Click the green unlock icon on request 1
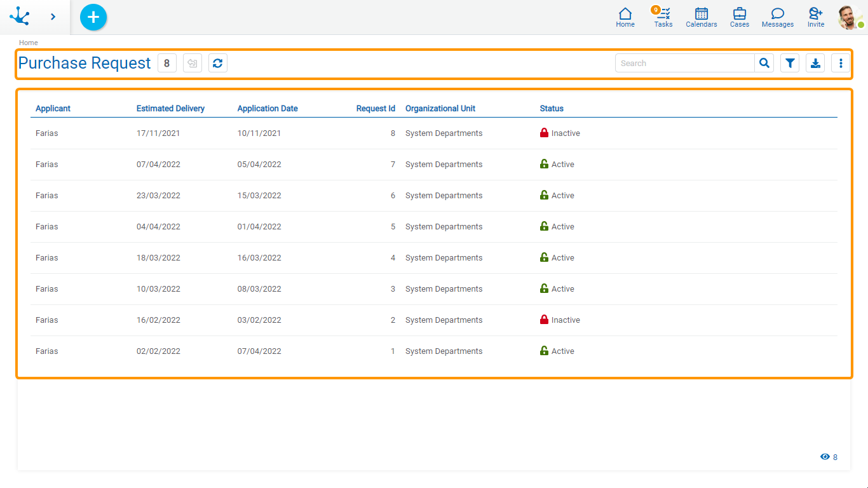Image resolution: width=868 pixels, height=488 pixels. tap(544, 351)
